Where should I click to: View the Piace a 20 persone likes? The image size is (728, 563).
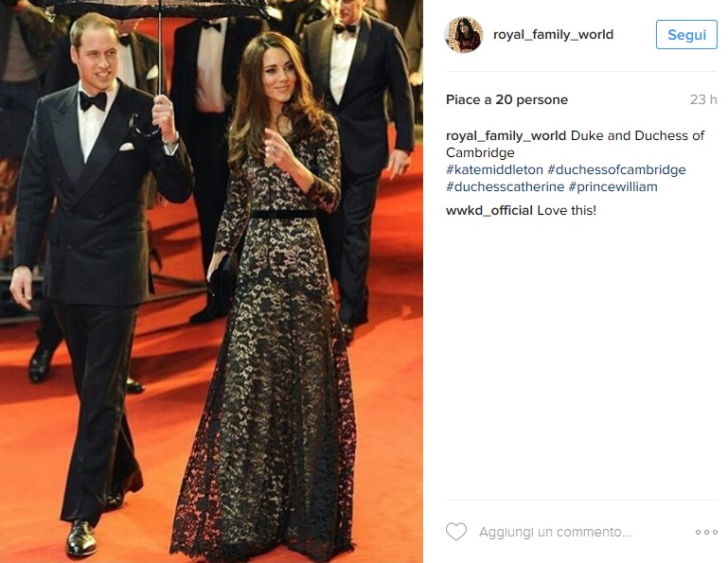pos(506,99)
